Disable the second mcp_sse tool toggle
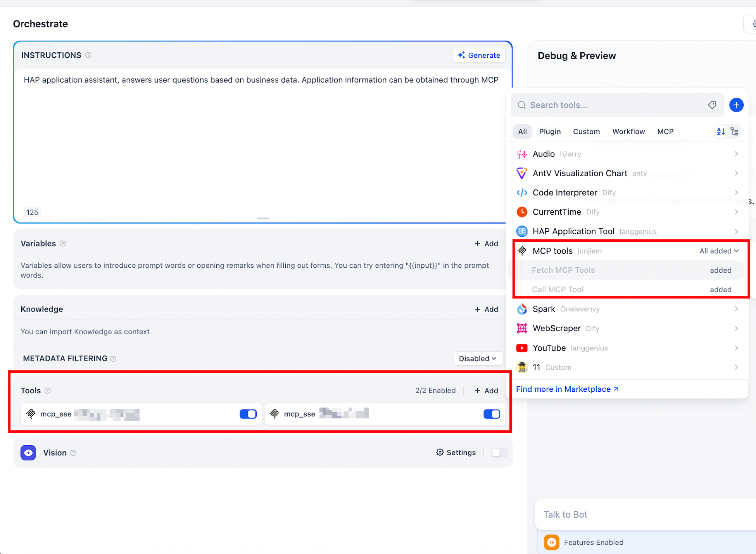The height and width of the screenshot is (554, 756). click(492, 414)
